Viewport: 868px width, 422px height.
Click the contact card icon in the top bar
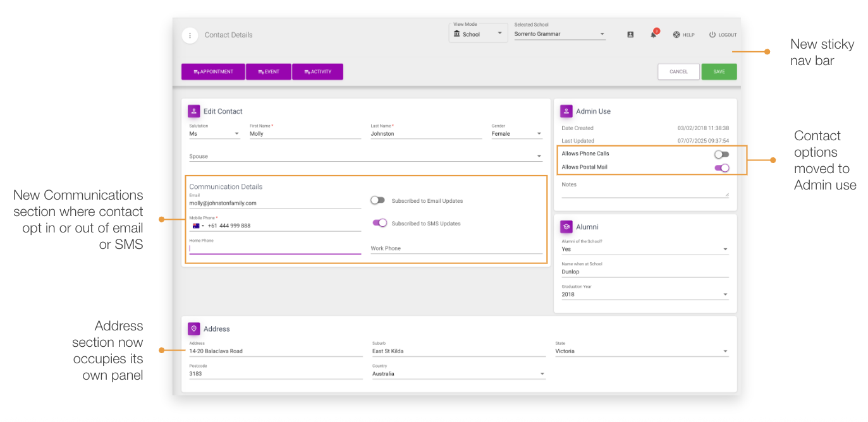pyautogui.click(x=630, y=35)
